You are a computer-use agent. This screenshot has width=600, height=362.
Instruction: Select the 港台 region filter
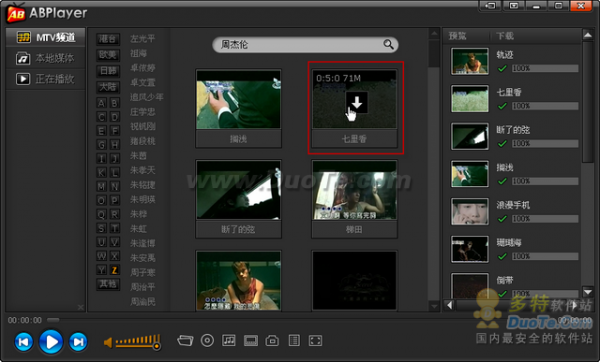(108, 39)
